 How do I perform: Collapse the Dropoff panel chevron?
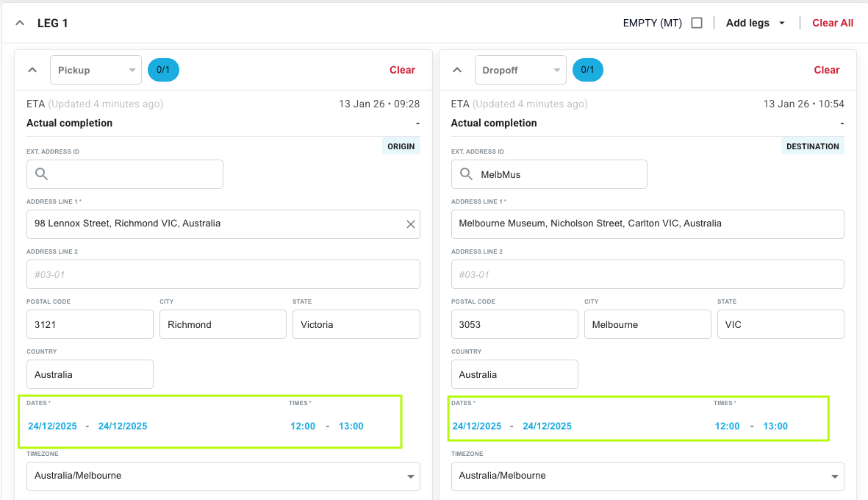coord(457,70)
